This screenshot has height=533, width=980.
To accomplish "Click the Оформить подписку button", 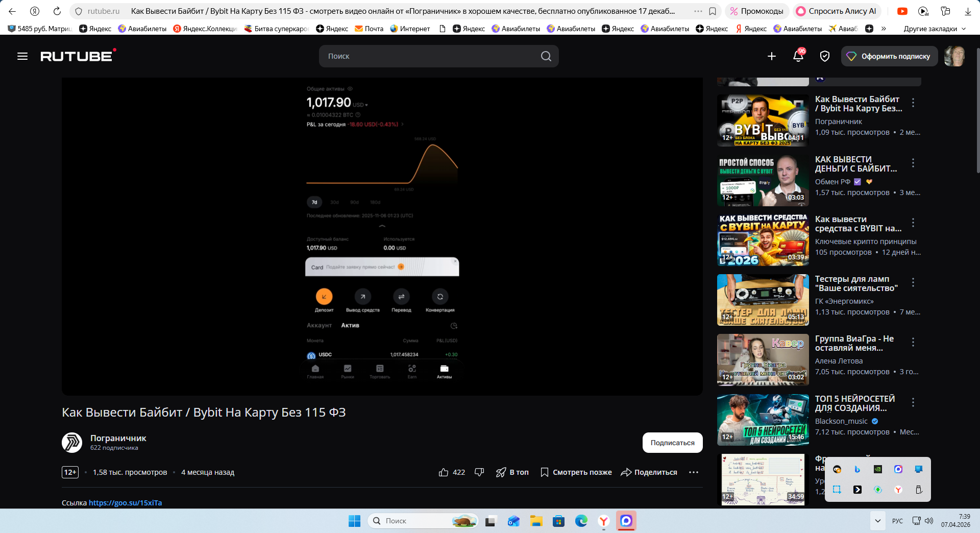I will click(x=890, y=56).
